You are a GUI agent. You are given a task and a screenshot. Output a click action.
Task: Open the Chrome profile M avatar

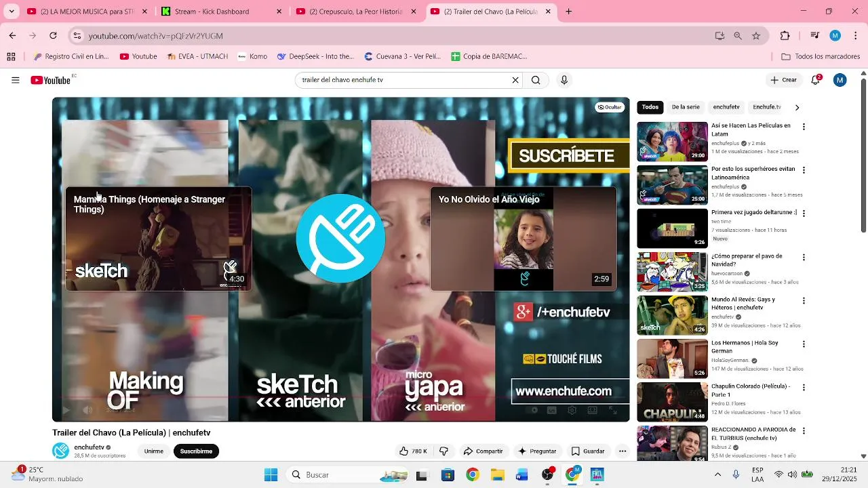835,36
